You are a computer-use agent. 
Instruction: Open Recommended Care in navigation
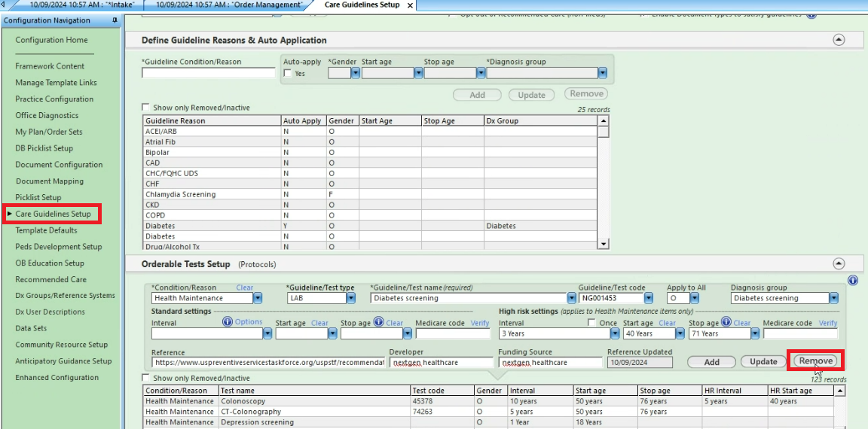pyautogui.click(x=51, y=279)
